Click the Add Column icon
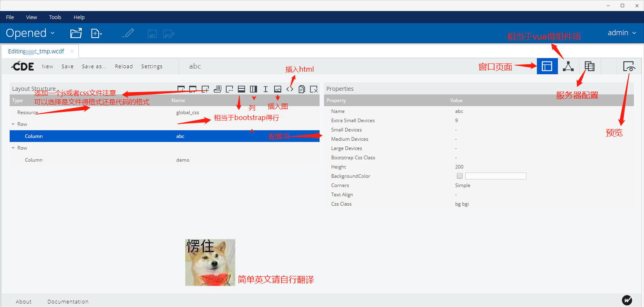The image size is (644, 307). pyautogui.click(x=253, y=89)
